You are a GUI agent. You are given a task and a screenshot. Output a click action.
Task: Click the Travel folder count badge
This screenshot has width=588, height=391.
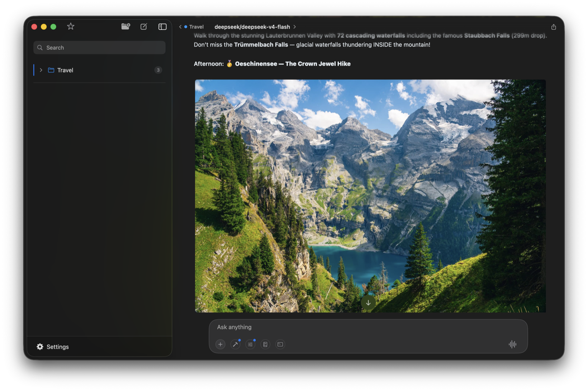(x=158, y=70)
